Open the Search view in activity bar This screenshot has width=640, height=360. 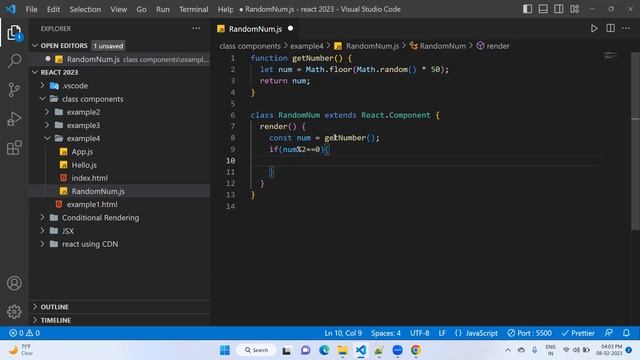(x=14, y=61)
